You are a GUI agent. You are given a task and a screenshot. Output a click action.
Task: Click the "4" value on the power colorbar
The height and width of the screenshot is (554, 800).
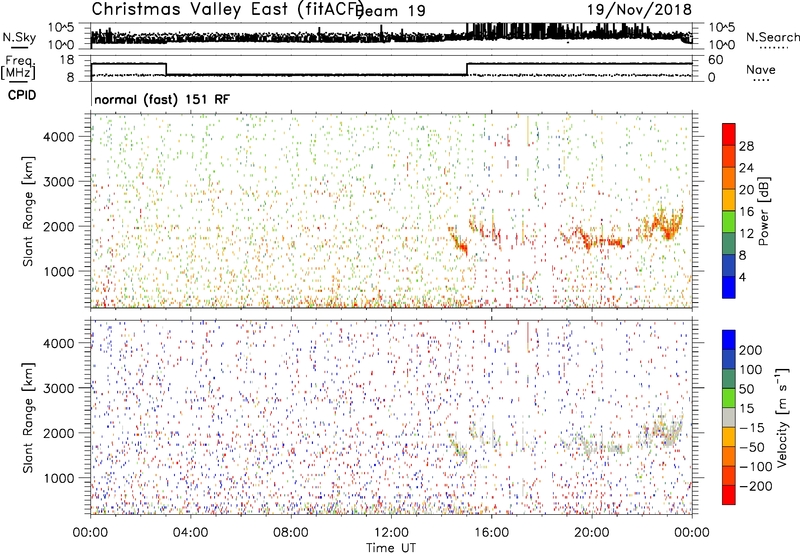(742, 277)
